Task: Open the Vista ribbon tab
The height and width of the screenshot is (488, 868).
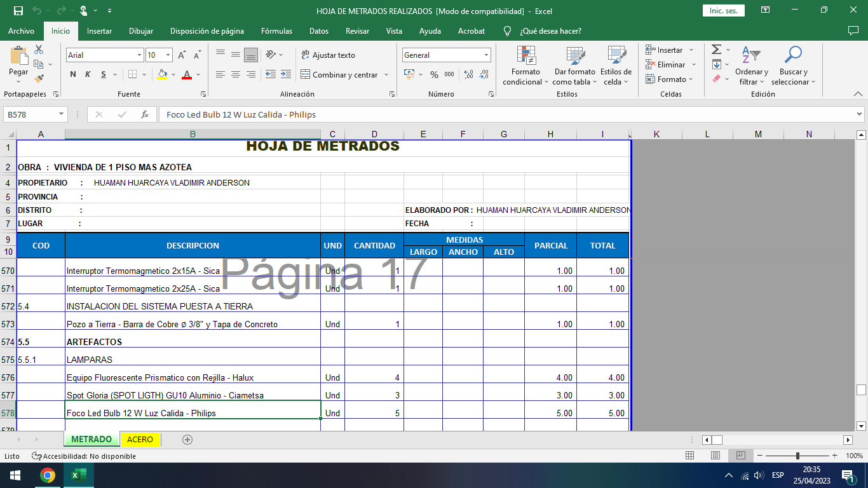Action: 394,31
